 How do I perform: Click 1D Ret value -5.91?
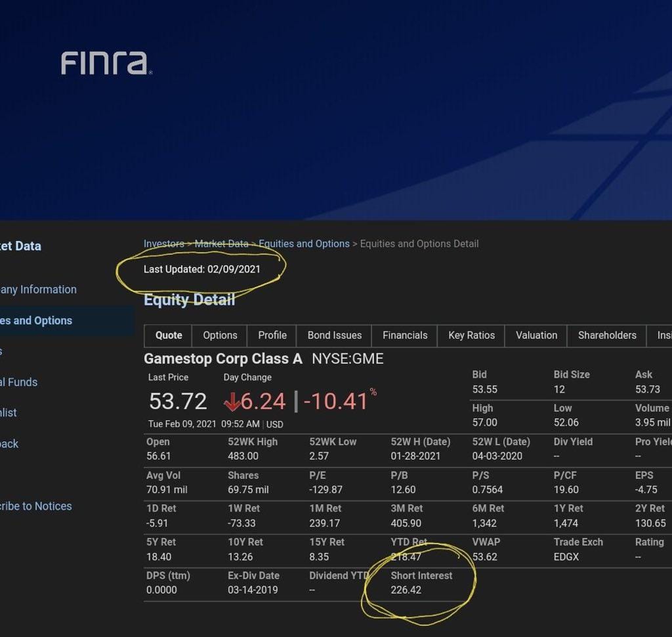tap(157, 523)
